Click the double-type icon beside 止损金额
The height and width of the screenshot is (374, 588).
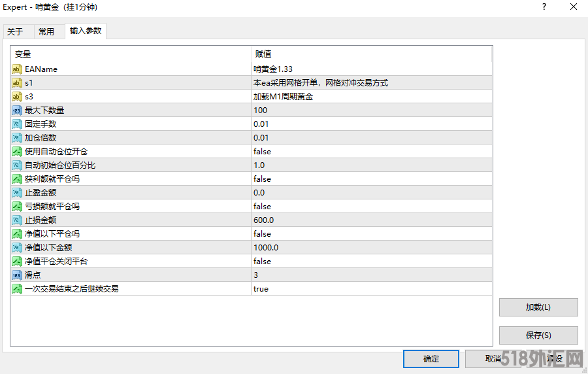point(17,220)
